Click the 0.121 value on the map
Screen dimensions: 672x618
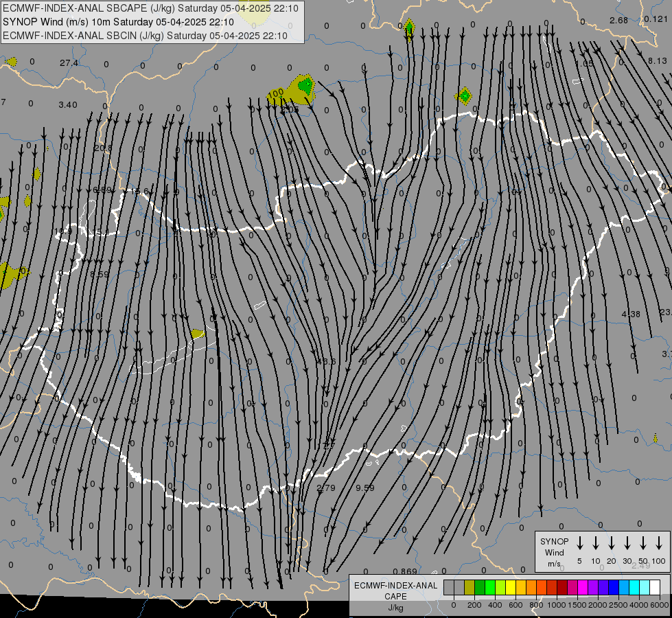656,19
